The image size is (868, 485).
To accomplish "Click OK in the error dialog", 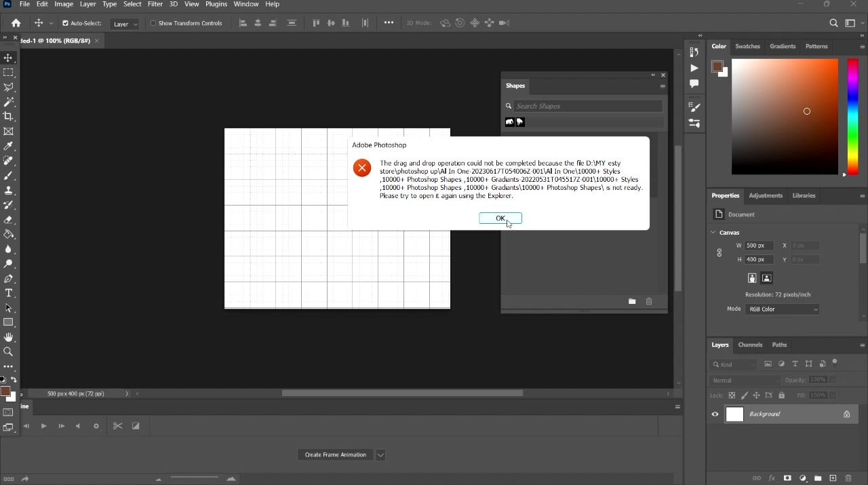I will click(x=500, y=218).
